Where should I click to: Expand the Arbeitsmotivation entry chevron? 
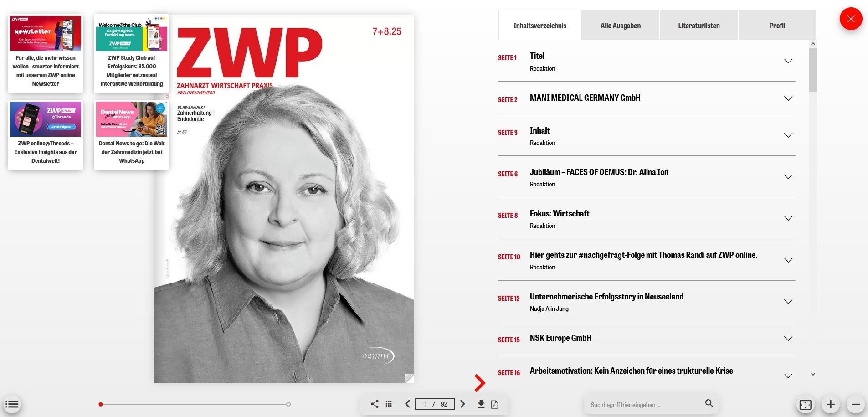788,376
